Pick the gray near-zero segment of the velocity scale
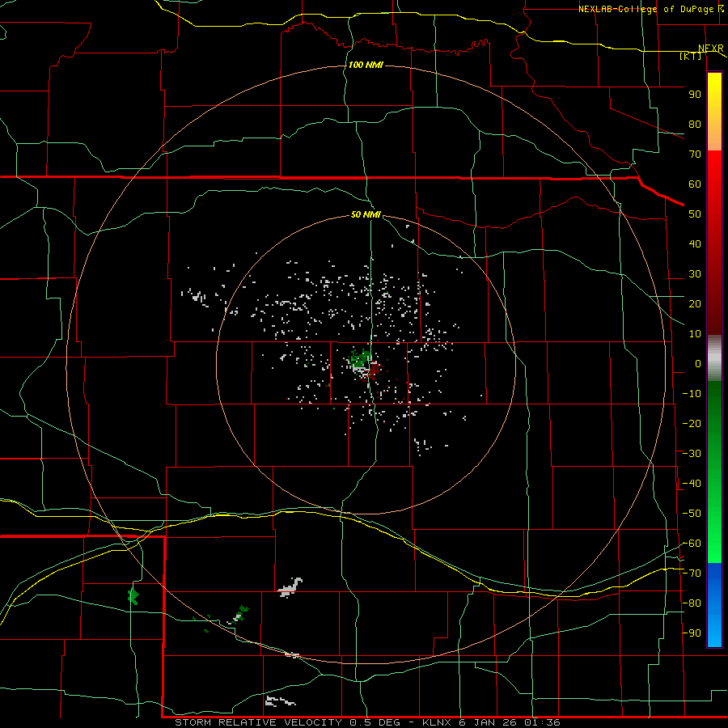728x728 pixels. (x=714, y=358)
